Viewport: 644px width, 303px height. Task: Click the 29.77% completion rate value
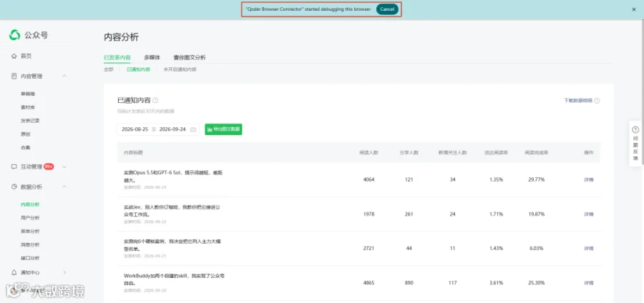(537, 179)
